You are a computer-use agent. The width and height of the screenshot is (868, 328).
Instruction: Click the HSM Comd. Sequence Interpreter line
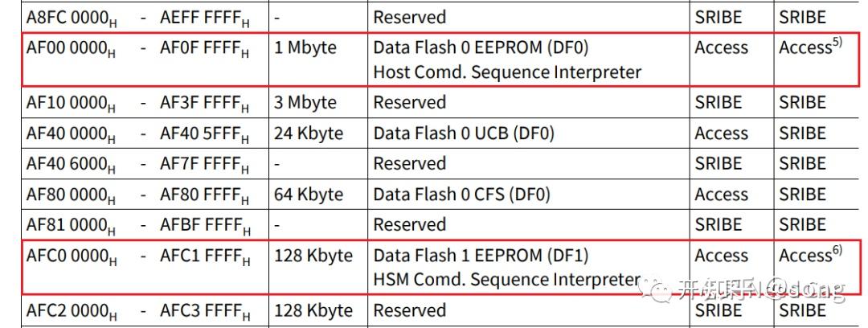pyautogui.click(x=507, y=280)
